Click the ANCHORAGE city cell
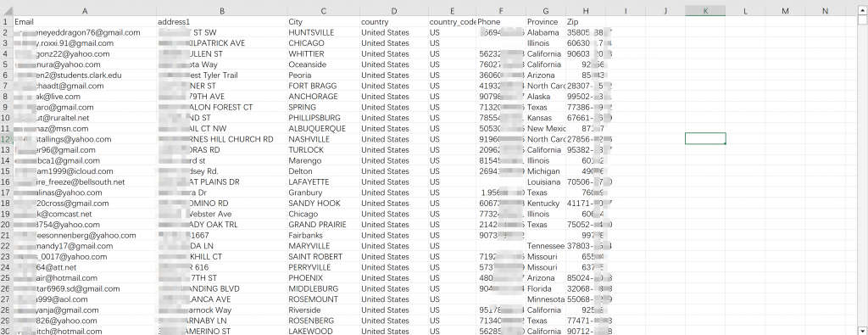This screenshot has width=868, height=335. (323, 97)
